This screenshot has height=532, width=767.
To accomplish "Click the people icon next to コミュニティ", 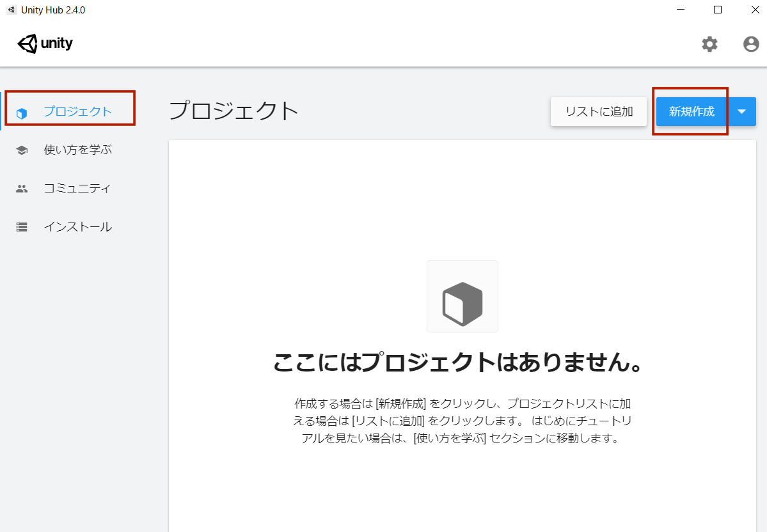I will tap(22, 188).
